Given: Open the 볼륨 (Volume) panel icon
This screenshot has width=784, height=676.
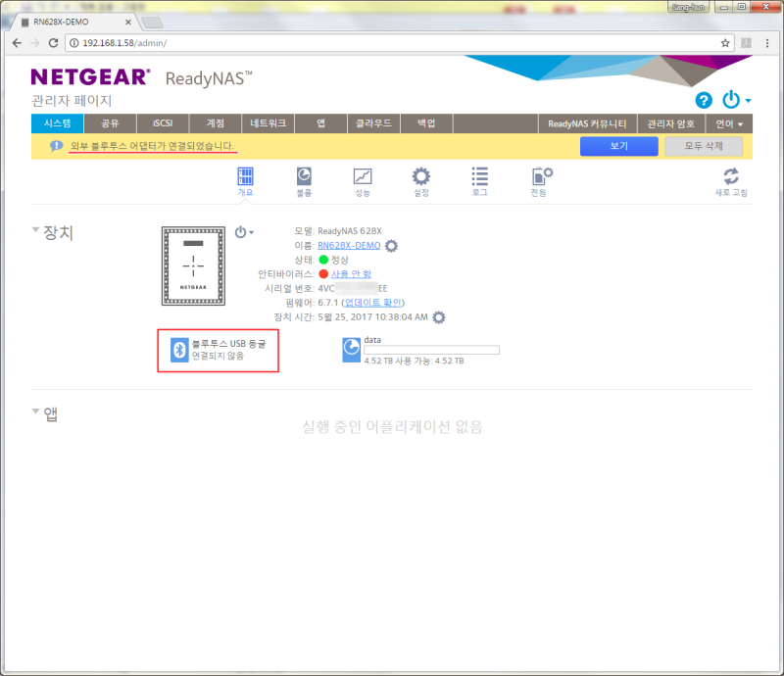Looking at the screenshot, I should click(x=302, y=179).
